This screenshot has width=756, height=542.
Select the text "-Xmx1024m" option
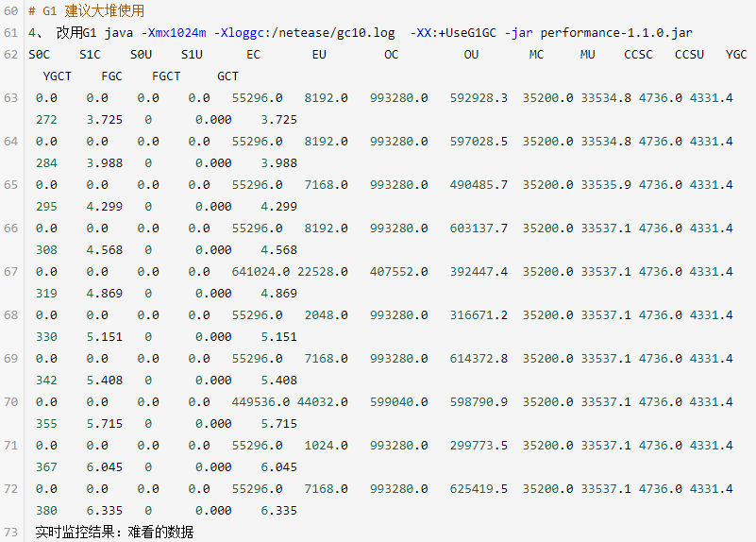[x=174, y=32]
